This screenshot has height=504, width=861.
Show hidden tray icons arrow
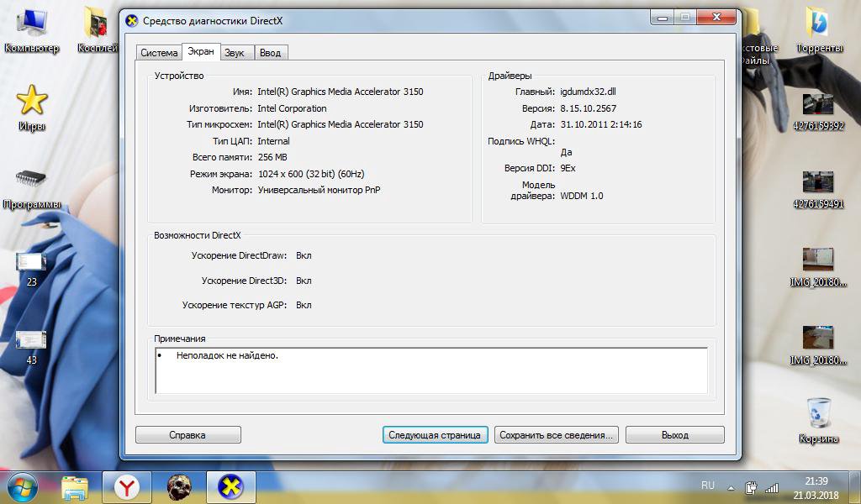(731, 487)
